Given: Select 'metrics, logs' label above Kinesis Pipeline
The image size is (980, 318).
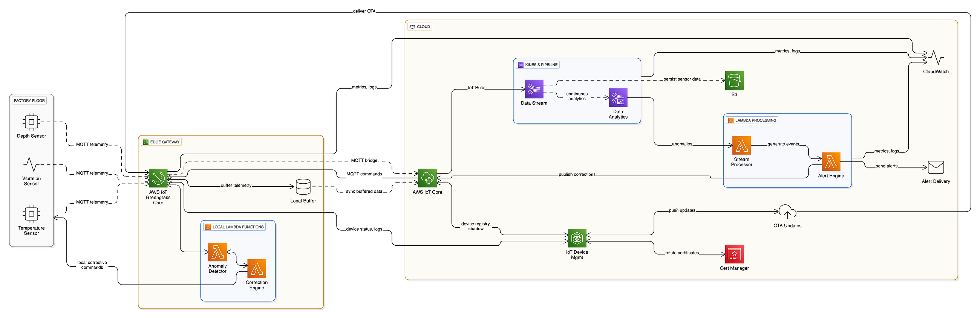Looking at the screenshot, I should 787,51.
